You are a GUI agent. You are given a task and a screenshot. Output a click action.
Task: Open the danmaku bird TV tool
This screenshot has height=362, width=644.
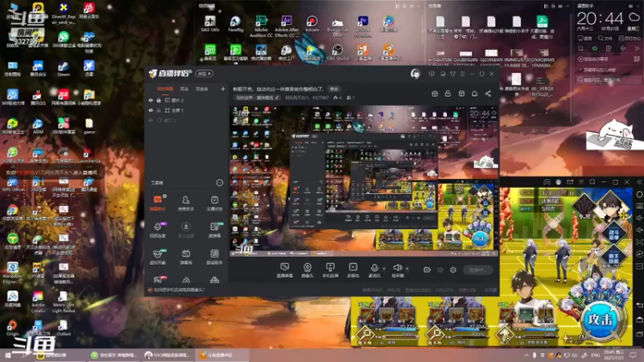[x=186, y=257]
